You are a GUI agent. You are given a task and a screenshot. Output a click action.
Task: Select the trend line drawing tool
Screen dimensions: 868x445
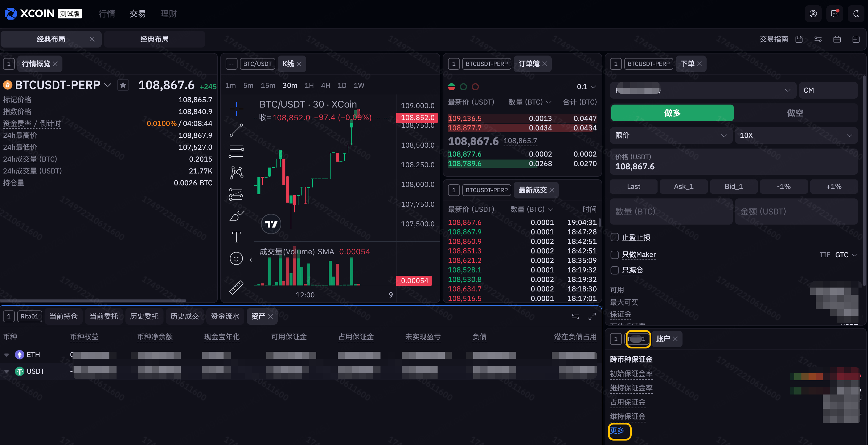coord(236,130)
